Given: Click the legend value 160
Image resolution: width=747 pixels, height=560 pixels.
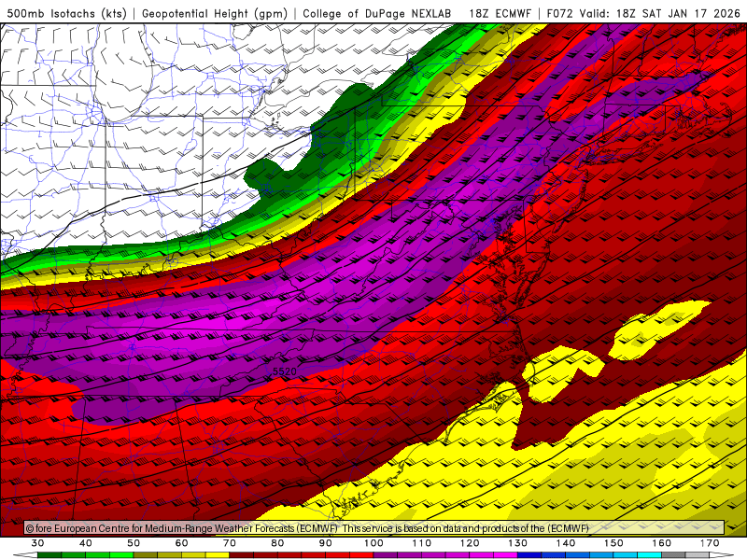Looking at the screenshot, I should [x=662, y=543].
